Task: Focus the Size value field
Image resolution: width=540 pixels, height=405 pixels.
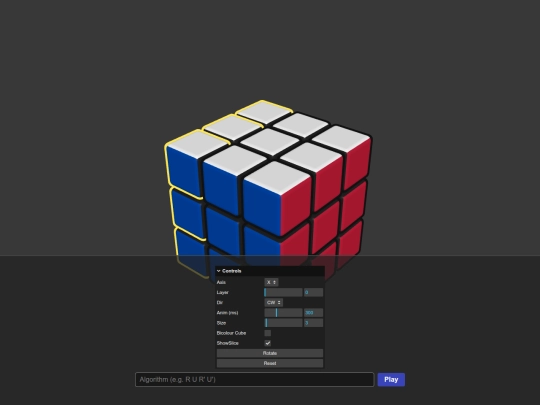Action: point(313,323)
